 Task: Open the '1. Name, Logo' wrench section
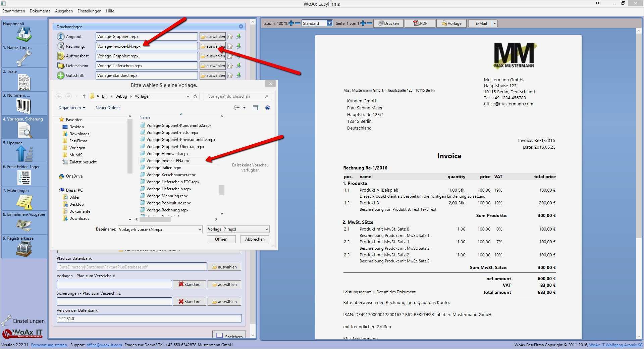click(x=24, y=56)
